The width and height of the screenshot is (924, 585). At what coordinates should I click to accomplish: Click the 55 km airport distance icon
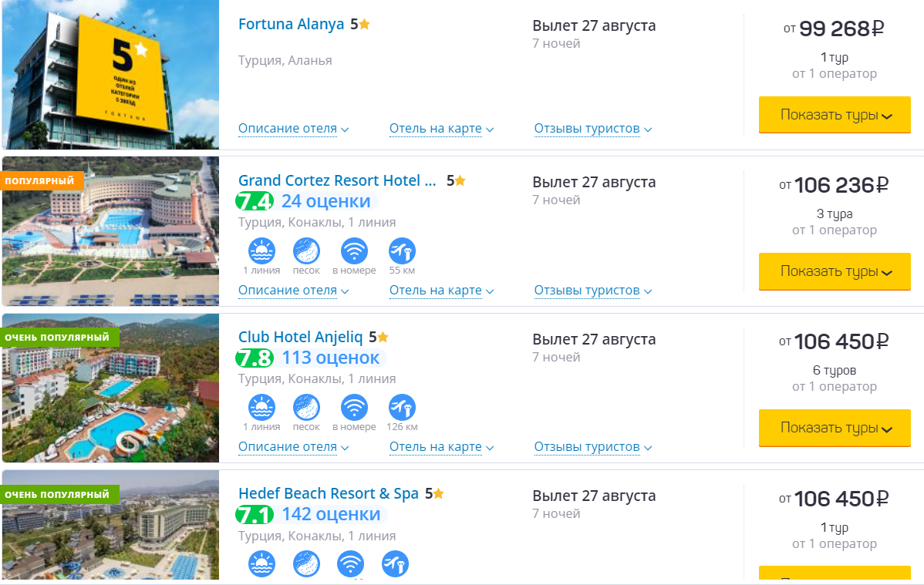[x=402, y=251]
